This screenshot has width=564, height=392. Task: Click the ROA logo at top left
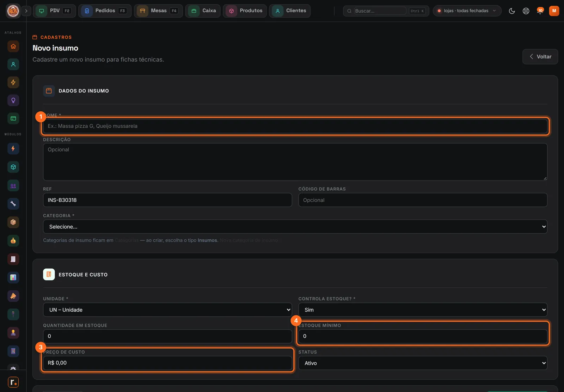pyautogui.click(x=13, y=11)
